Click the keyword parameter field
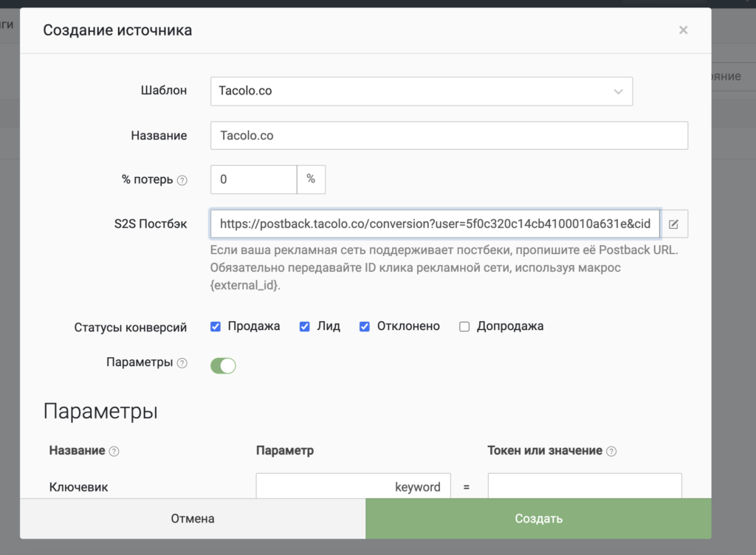Image resolution: width=756 pixels, height=555 pixels. pos(354,486)
